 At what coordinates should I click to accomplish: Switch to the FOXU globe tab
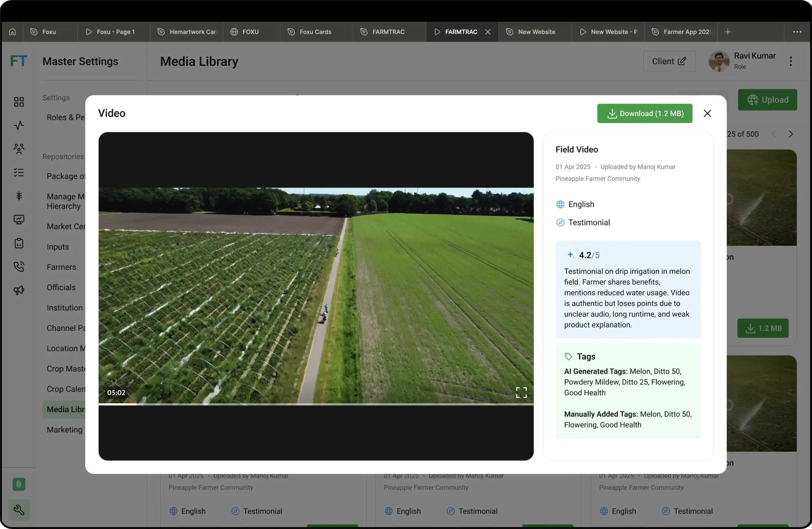tap(252, 32)
